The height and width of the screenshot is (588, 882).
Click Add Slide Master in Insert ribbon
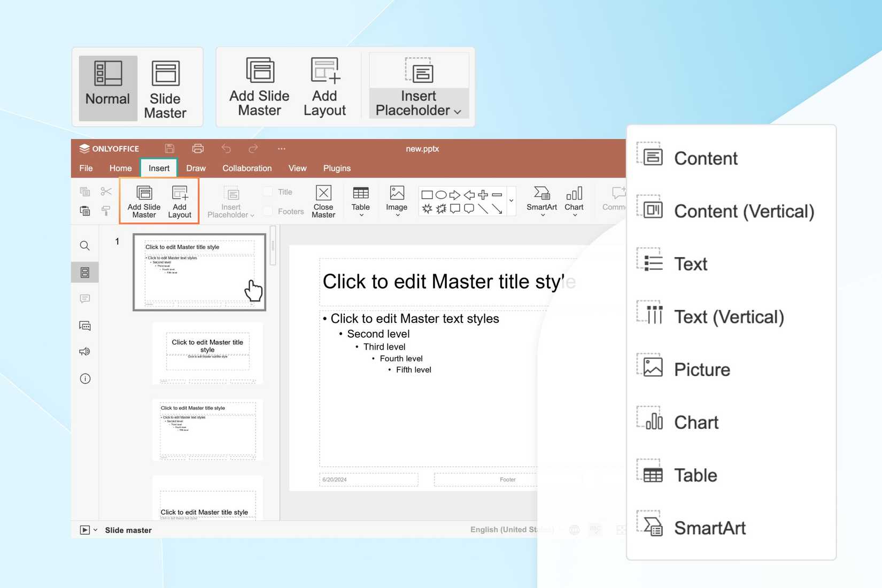[144, 201]
